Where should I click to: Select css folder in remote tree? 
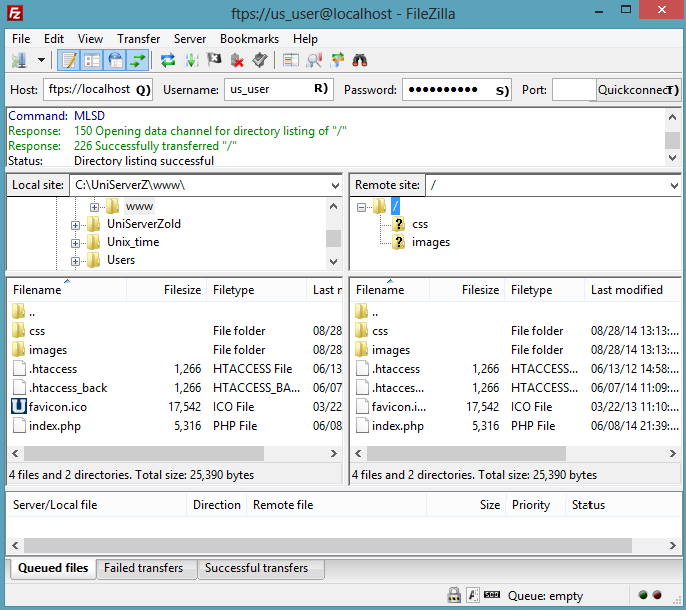420,224
